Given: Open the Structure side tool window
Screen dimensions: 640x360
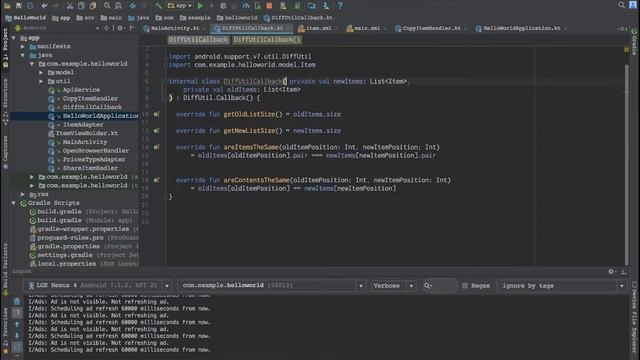Looking at the screenshot, I should point(5,102).
